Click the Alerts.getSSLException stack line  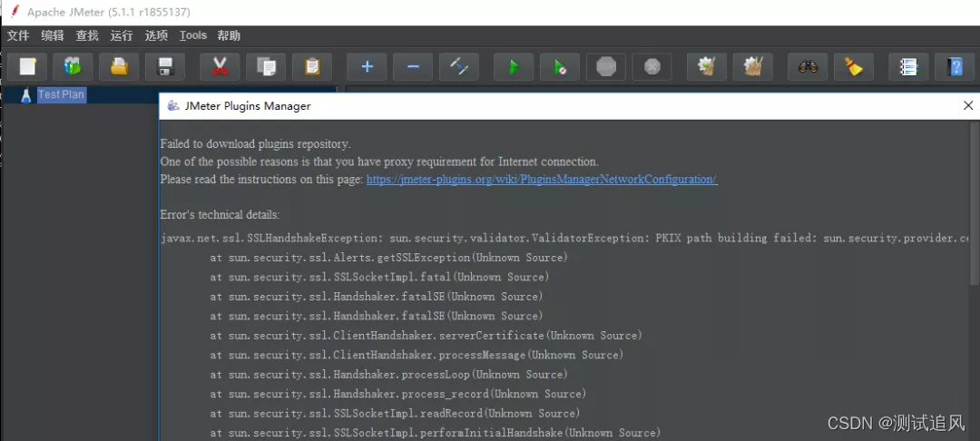click(388, 258)
